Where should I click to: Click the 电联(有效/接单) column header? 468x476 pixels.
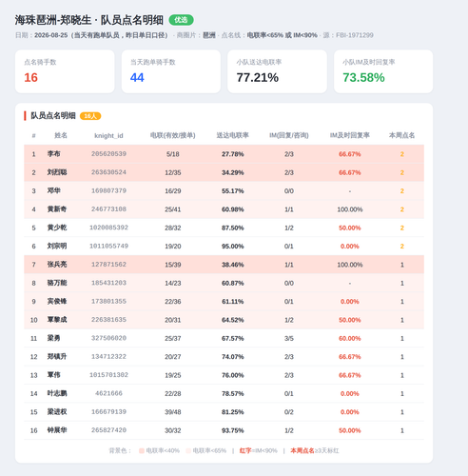pos(173,135)
